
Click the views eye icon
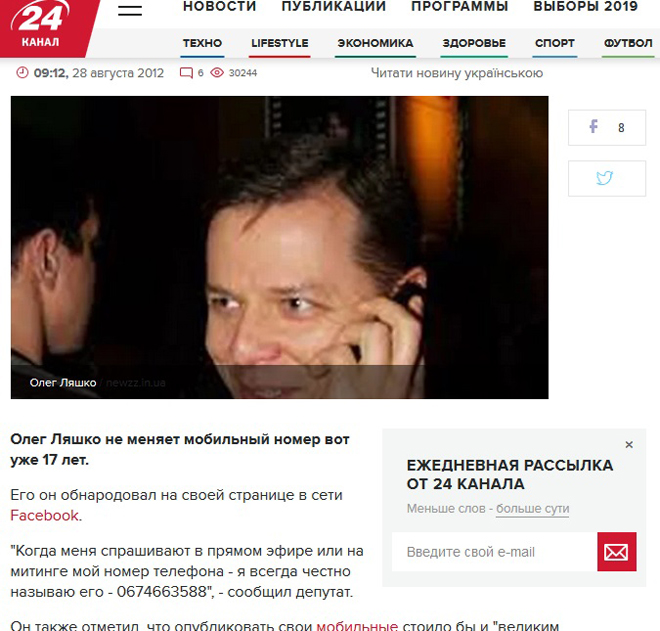pos(217,73)
